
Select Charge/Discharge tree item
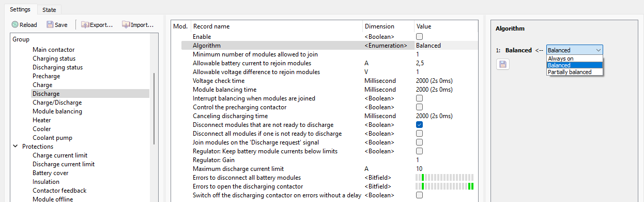click(57, 103)
